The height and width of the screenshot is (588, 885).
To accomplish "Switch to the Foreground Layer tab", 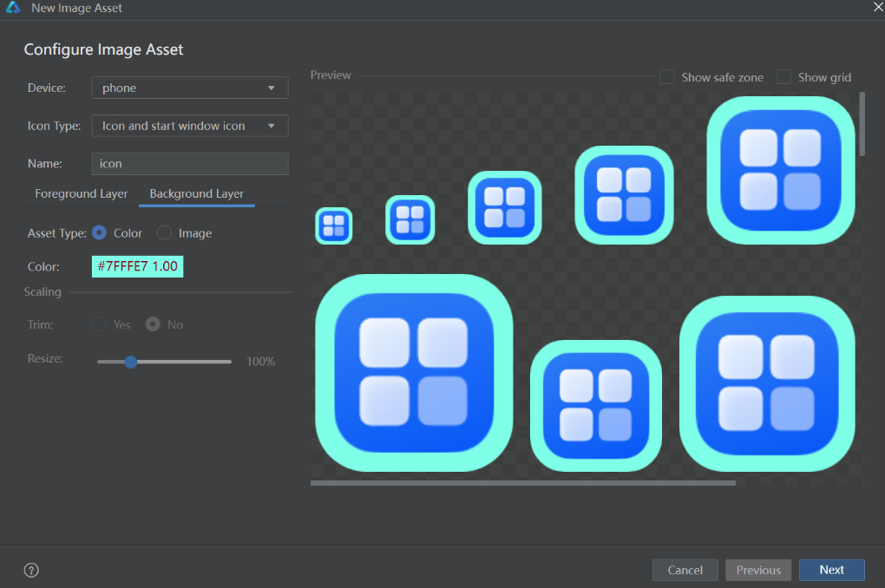I will [81, 193].
